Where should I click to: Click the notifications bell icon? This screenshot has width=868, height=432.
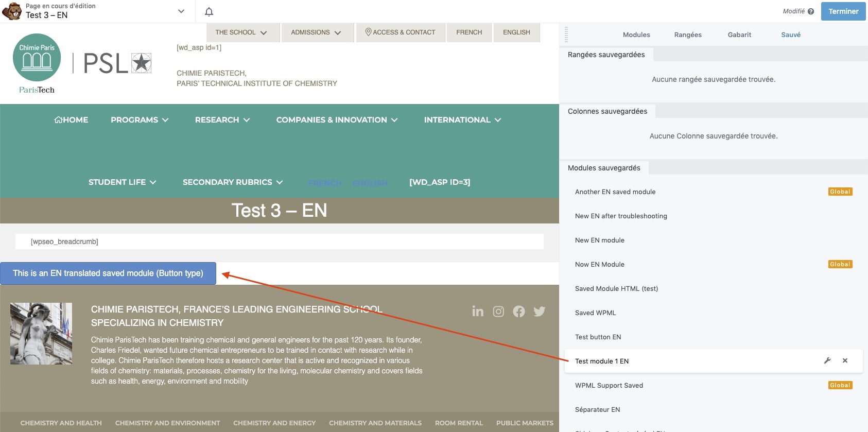[209, 11]
